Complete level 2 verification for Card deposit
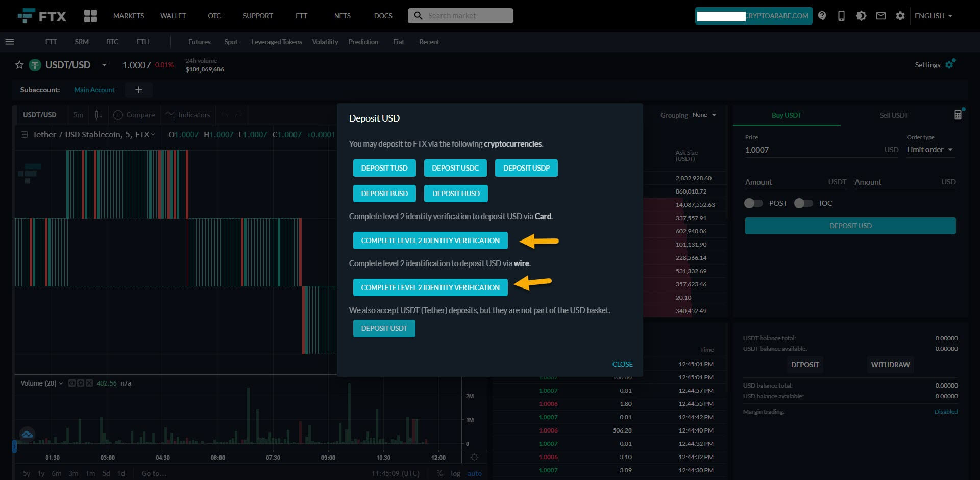Image resolution: width=980 pixels, height=480 pixels. [x=430, y=241]
